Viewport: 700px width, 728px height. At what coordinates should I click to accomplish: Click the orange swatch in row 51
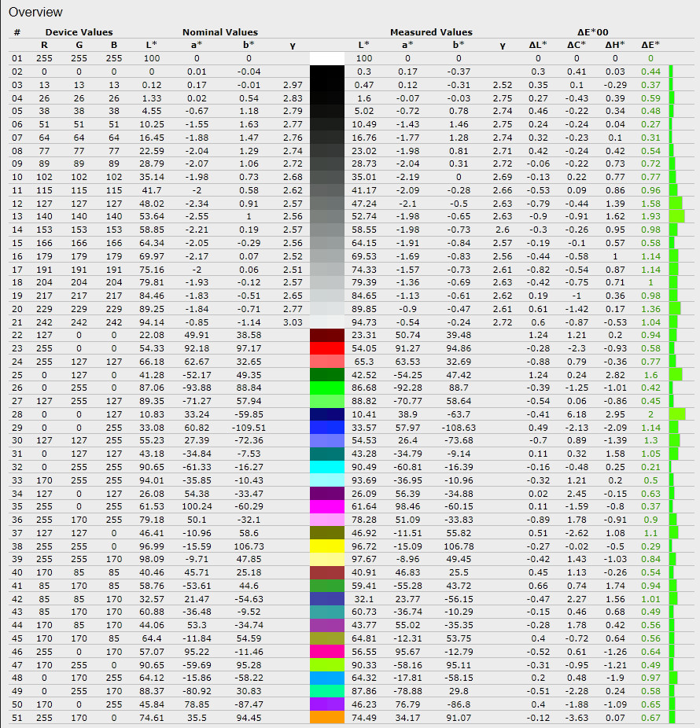click(x=328, y=717)
